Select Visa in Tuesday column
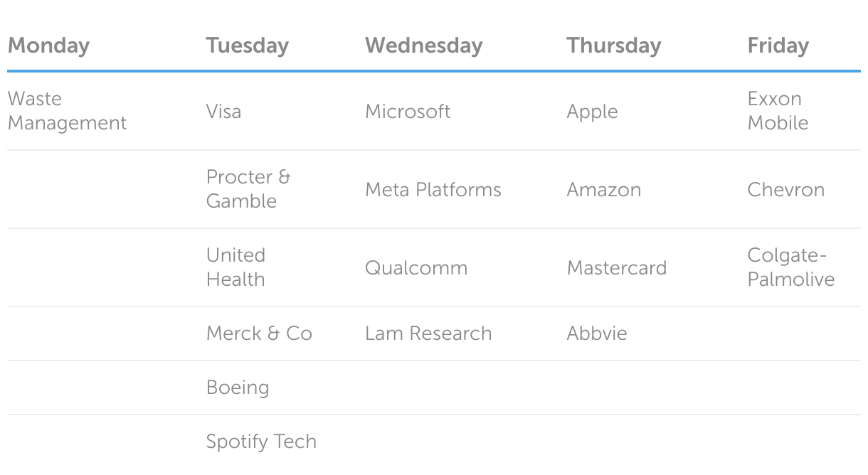This screenshot has height=475, width=868. [x=223, y=112]
